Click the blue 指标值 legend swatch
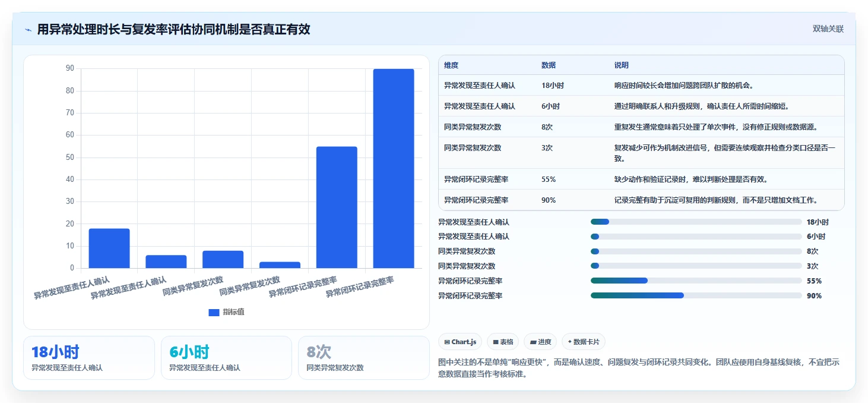Viewport: 868px width, 403px height. (214, 312)
